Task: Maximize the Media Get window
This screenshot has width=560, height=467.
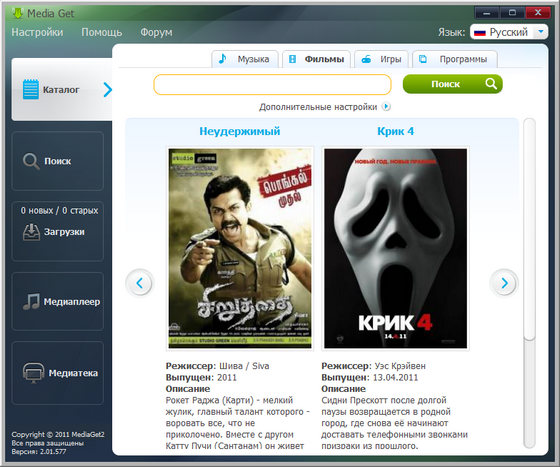Action: tap(512, 13)
